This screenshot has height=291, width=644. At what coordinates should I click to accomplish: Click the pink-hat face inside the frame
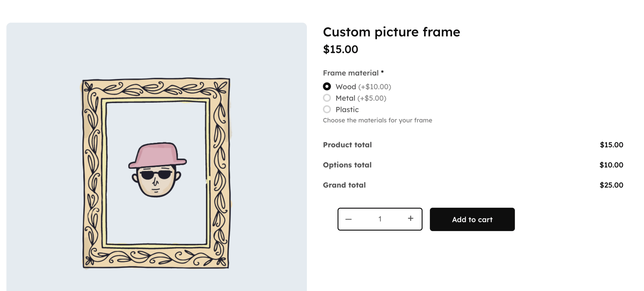coord(157,170)
